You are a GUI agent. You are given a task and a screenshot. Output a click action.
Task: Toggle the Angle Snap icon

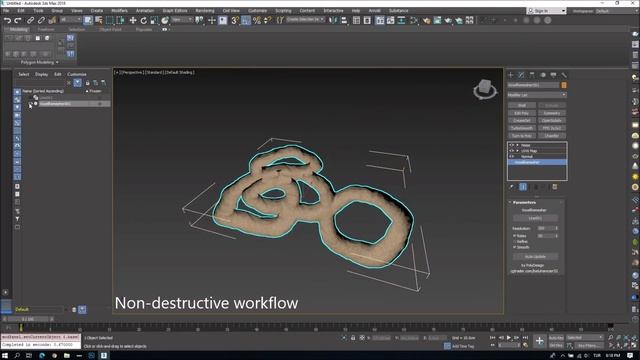pos(246,20)
